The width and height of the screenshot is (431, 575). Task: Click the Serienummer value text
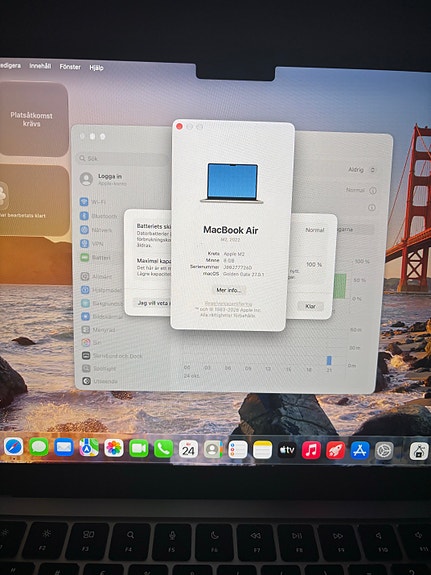238,267
